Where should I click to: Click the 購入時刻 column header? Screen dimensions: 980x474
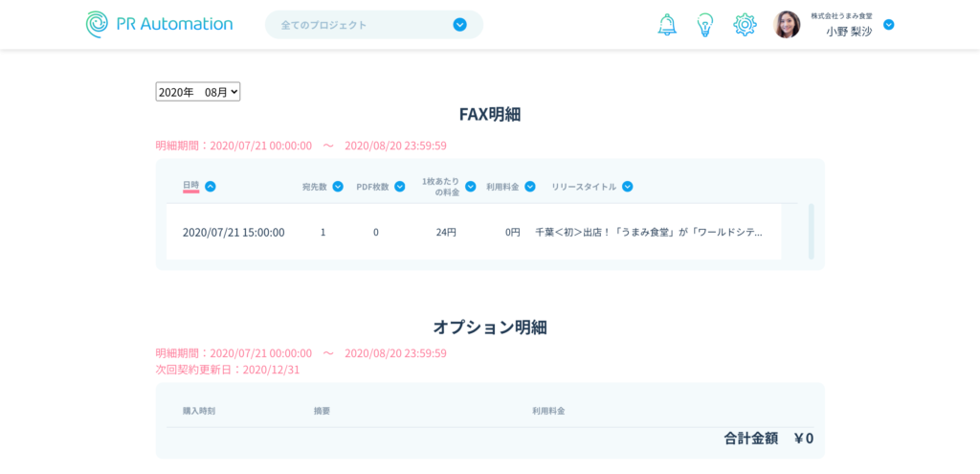pos(199,411)
